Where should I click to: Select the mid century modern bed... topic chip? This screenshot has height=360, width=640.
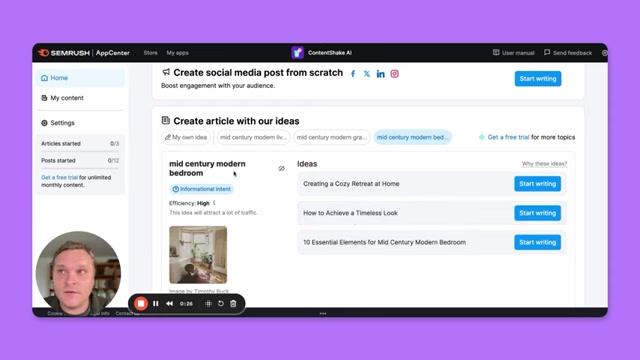pyautogui.click(x=412, y=137)
